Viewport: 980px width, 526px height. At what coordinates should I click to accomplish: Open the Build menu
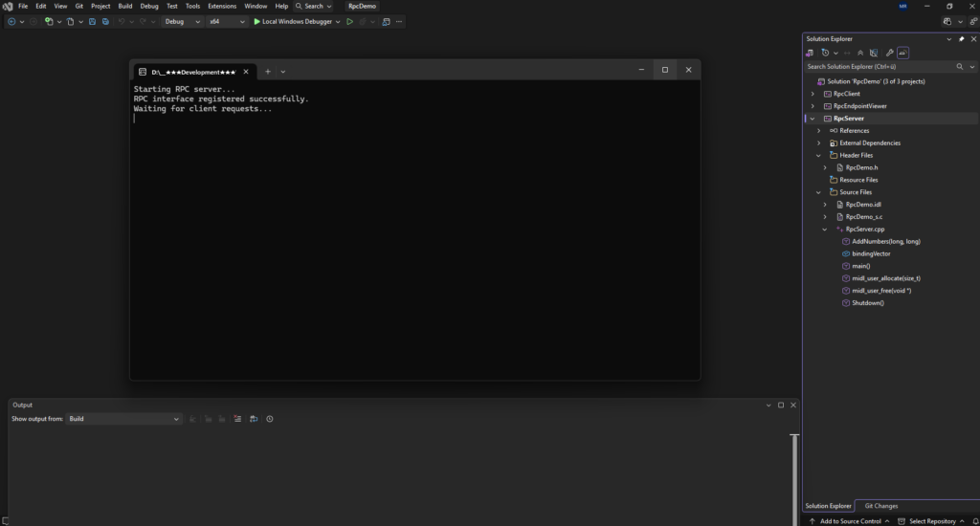click(x=125, y=7)
